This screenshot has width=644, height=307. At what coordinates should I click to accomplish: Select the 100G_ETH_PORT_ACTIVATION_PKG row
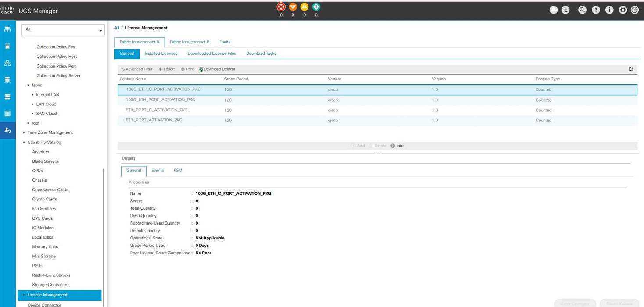point(377,100)
